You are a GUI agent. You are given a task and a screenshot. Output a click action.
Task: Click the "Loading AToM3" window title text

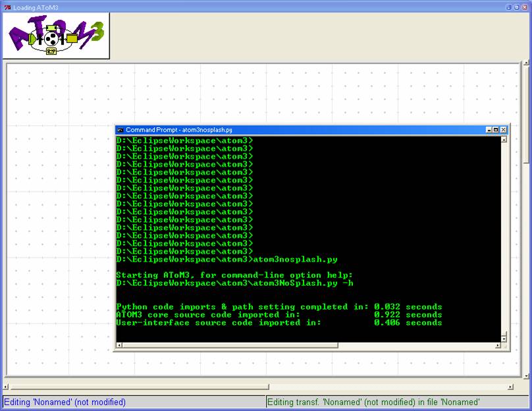36,7
